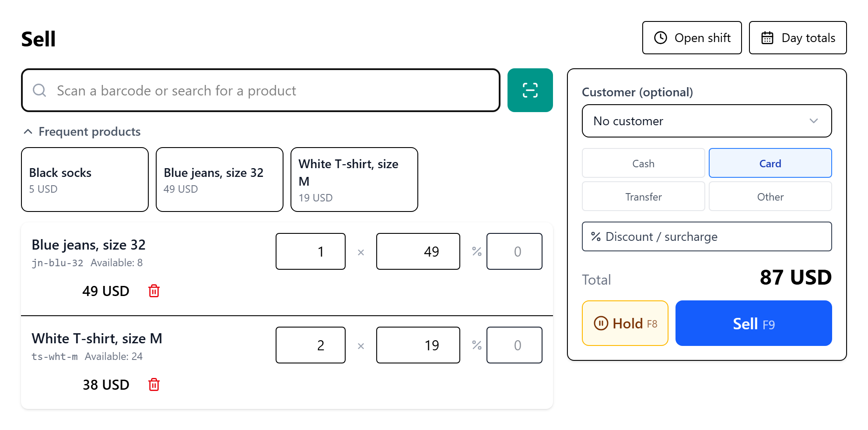
Task: Click the calendar icon on Day totals
Action: pos(767,38)
